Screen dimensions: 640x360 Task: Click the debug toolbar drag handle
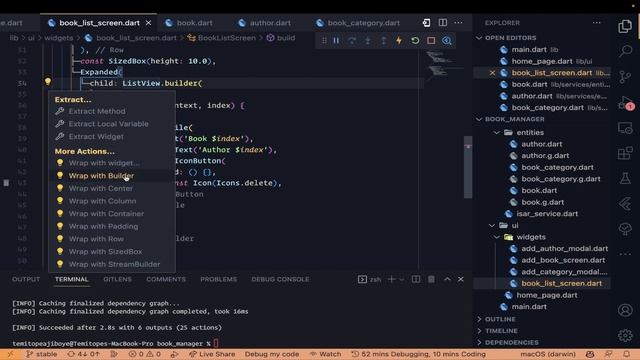324,40
